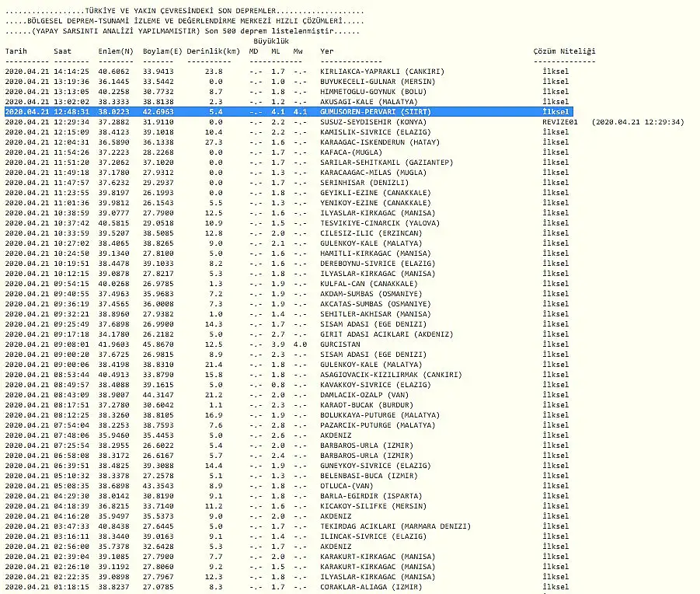Click the Büyüklük magnitude heading

point(272,41)
